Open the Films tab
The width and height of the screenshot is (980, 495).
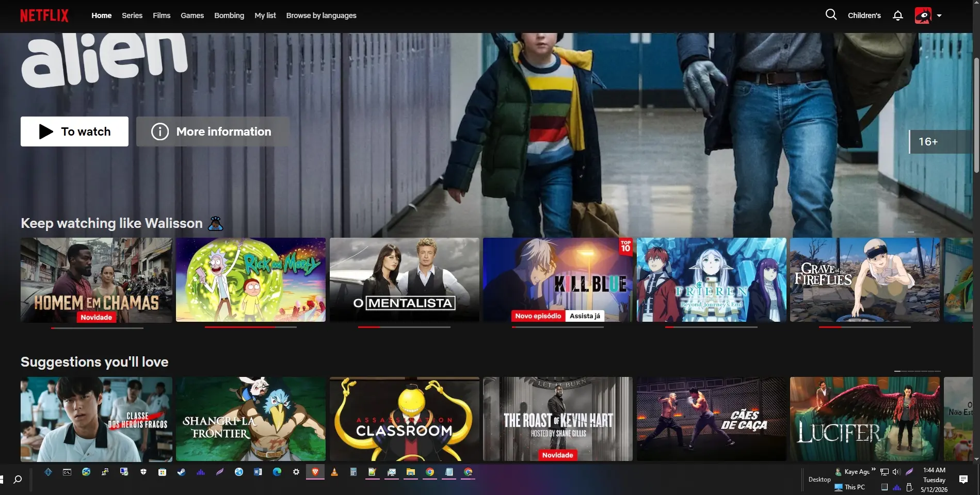(162, 15)
